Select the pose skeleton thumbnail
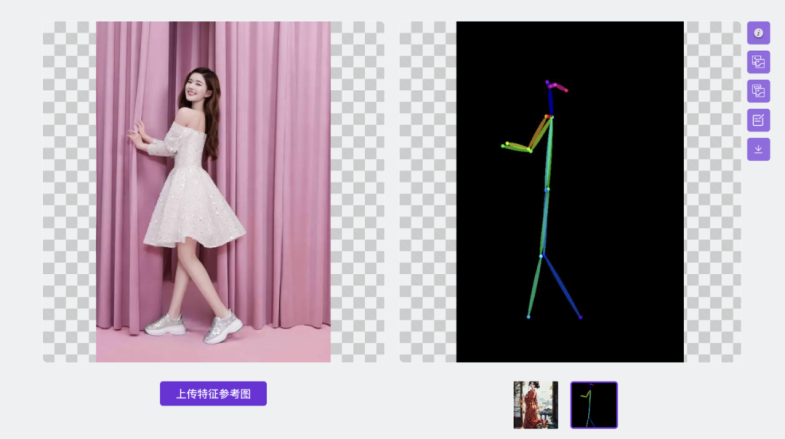 [594, 405]
